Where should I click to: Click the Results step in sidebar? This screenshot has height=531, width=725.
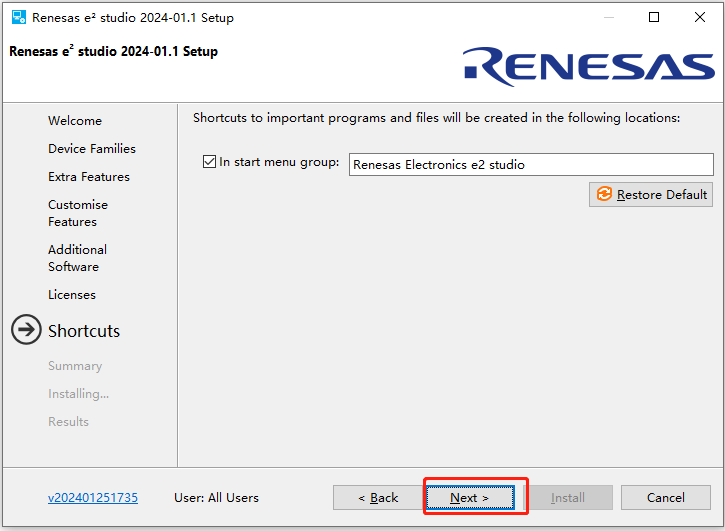(x=68, y=422)
